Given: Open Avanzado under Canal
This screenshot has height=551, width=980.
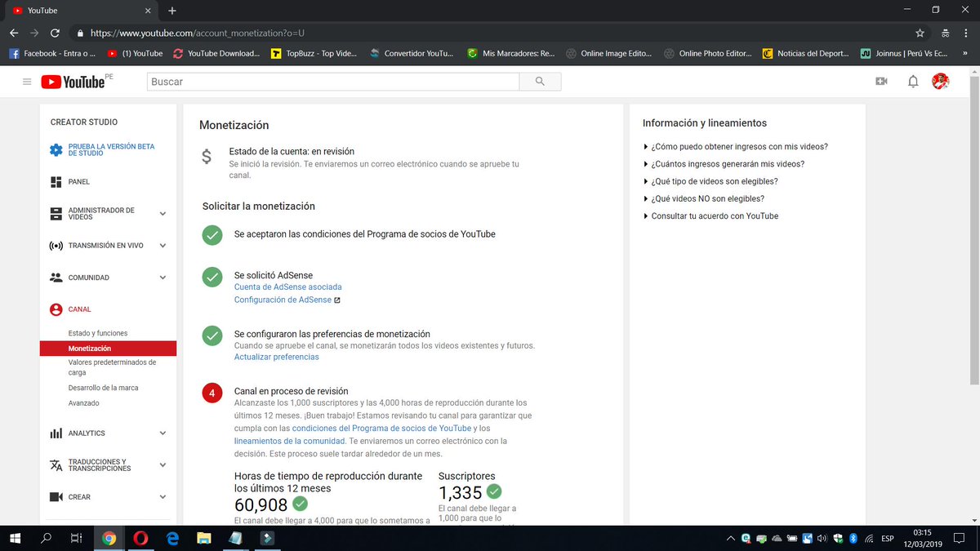Looking at the screenshot, I should (83, 403).
